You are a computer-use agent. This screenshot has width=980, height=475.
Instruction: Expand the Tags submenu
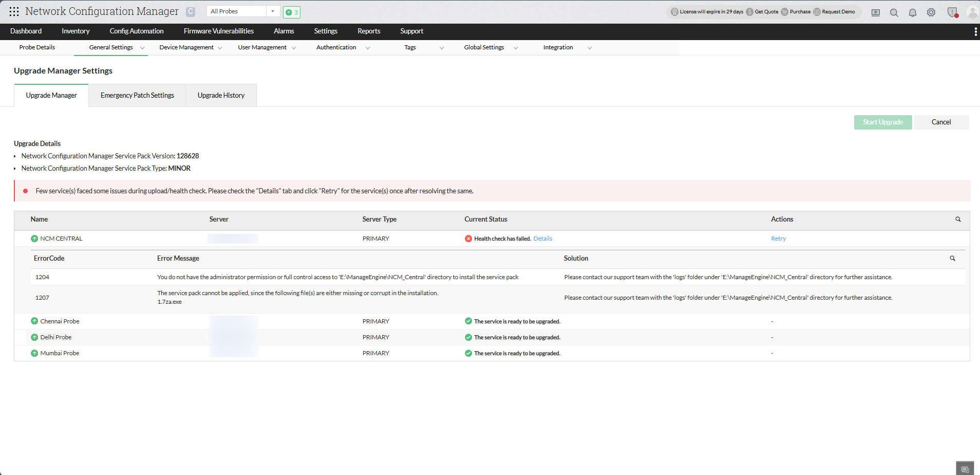(442, 48)
